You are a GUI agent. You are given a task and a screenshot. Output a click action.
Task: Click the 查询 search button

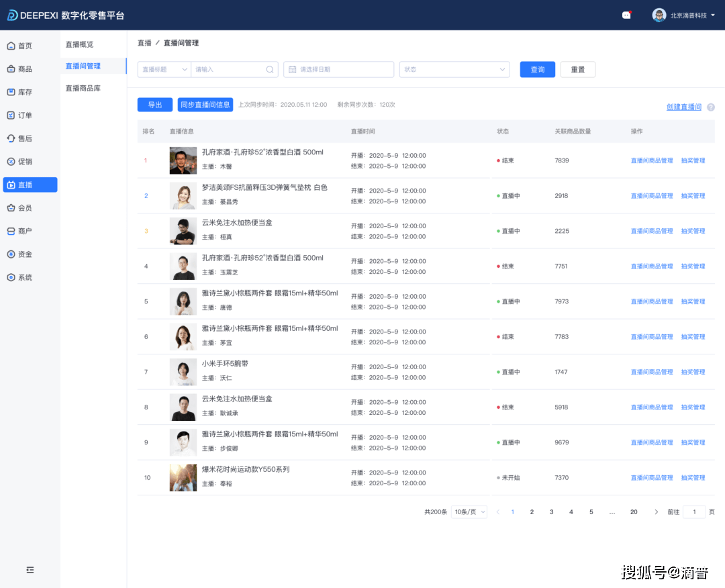[x=537, y=69]
